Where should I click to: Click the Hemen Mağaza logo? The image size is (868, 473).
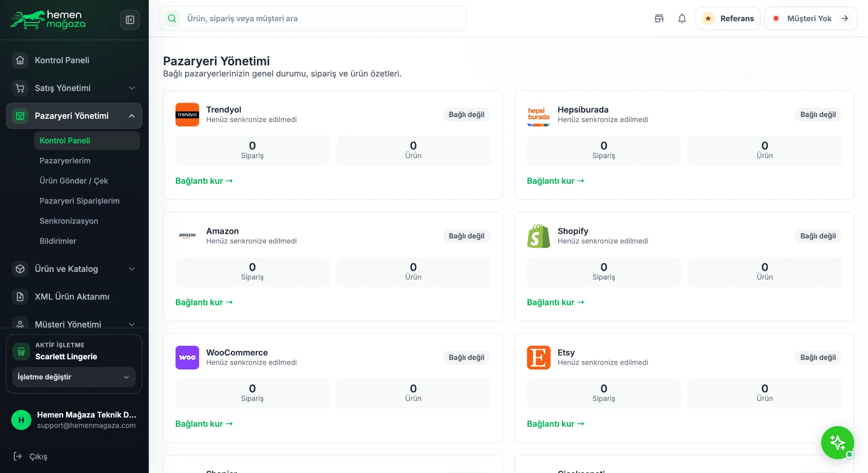point(48,20)
